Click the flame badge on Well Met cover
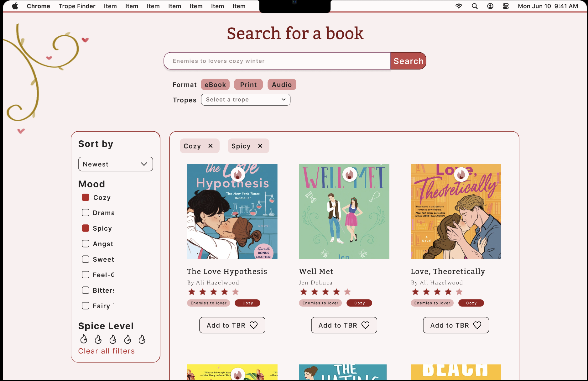 pyautogui.click(x=350, y=174)
